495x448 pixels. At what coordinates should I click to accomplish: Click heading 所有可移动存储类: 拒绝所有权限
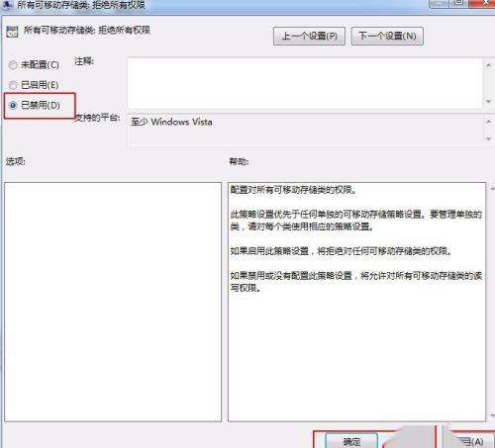click(87, 31)
